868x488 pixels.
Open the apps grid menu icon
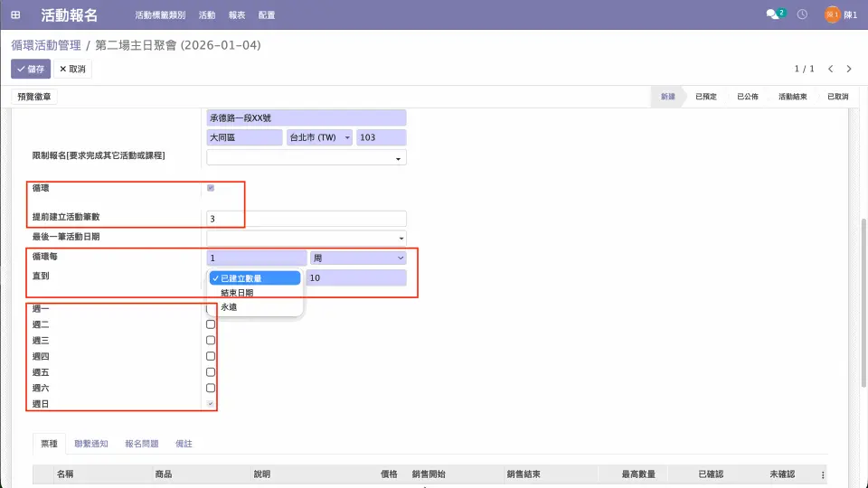[x=15, y=15]
